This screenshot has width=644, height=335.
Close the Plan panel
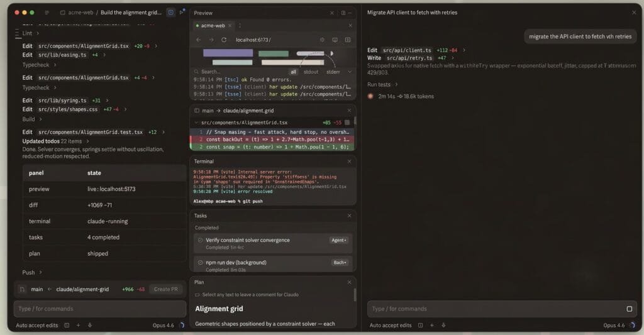(x=349, y=282)
